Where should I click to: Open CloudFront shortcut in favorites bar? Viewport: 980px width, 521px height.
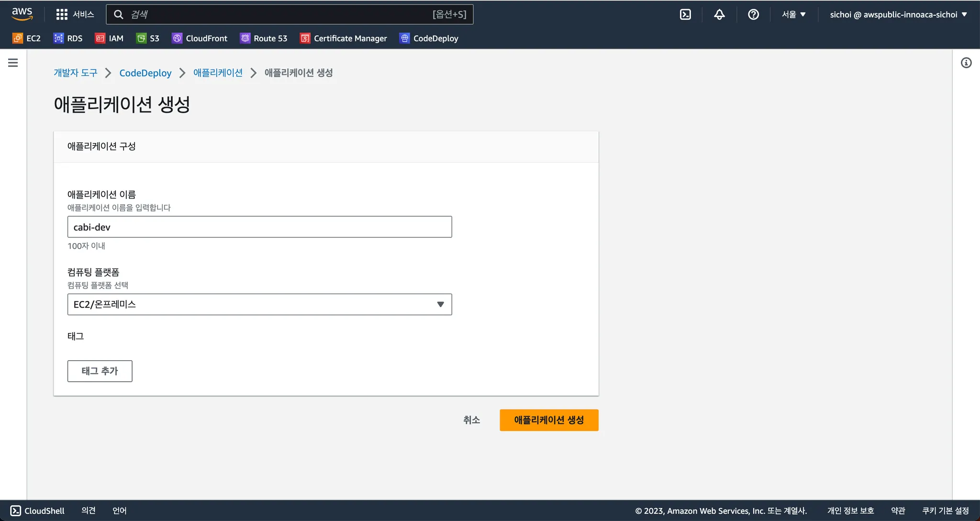tap(200, 38)
